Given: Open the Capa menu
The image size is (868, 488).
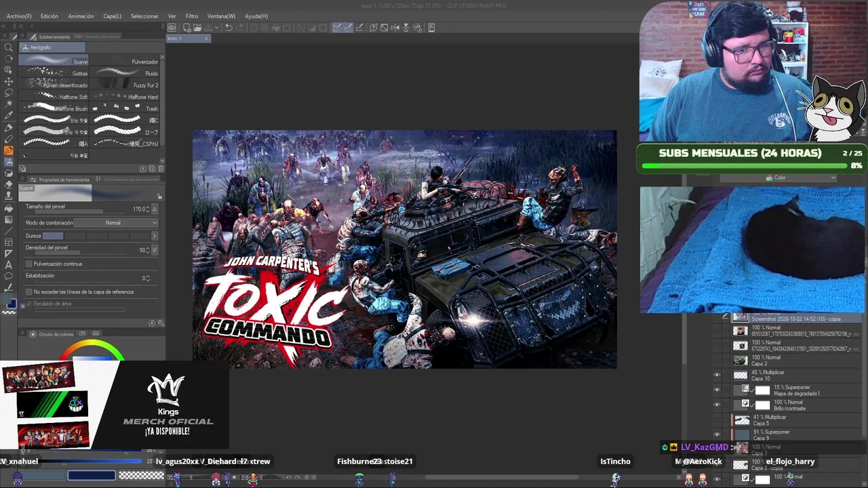Looking at the screenshot, I should pyautogui.click(x=113, y=16).
